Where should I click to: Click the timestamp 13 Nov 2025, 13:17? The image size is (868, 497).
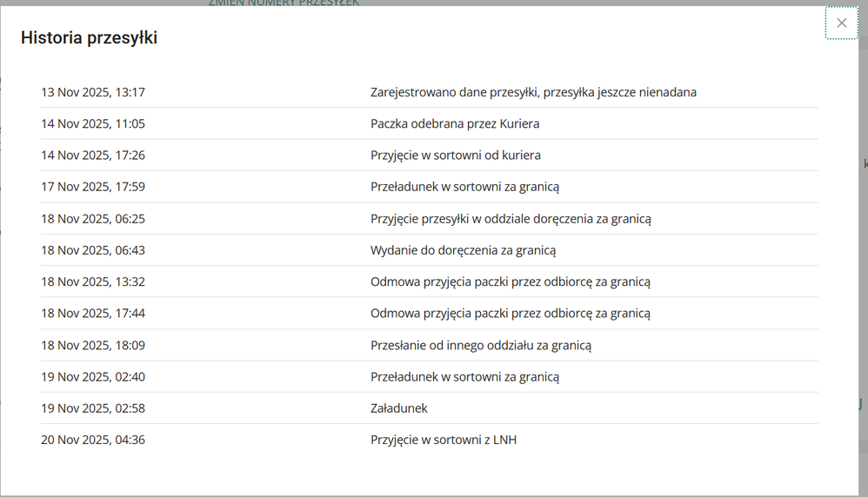point(93,92)
